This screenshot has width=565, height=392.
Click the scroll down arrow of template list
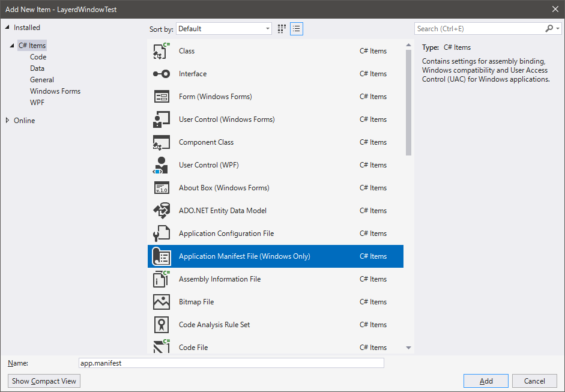408,348
